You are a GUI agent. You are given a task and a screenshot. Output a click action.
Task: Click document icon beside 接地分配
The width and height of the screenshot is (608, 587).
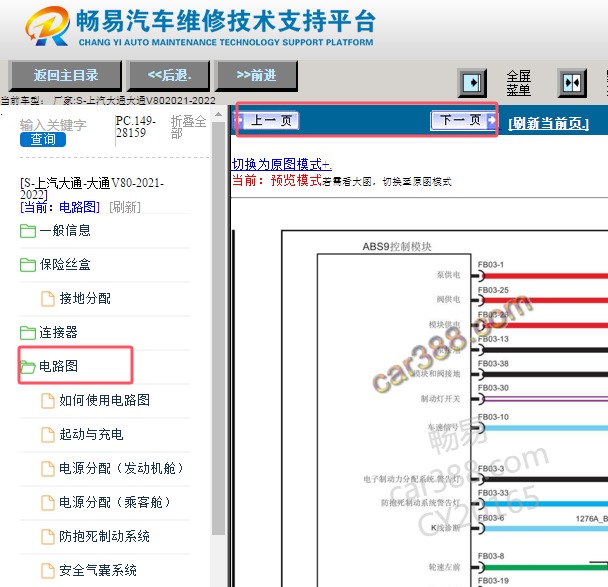[x=48, y=299]
